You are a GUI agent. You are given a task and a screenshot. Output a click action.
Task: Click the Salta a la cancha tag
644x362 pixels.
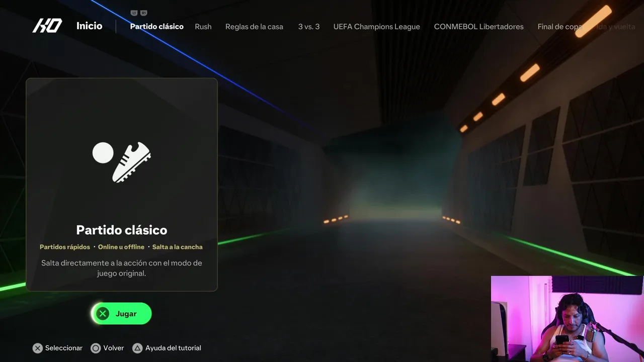point(177,247)
